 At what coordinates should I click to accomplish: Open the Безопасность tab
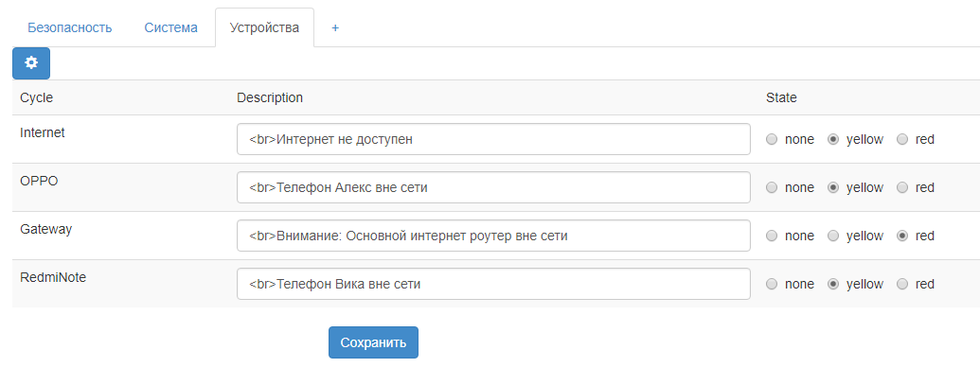coord(69,27)
